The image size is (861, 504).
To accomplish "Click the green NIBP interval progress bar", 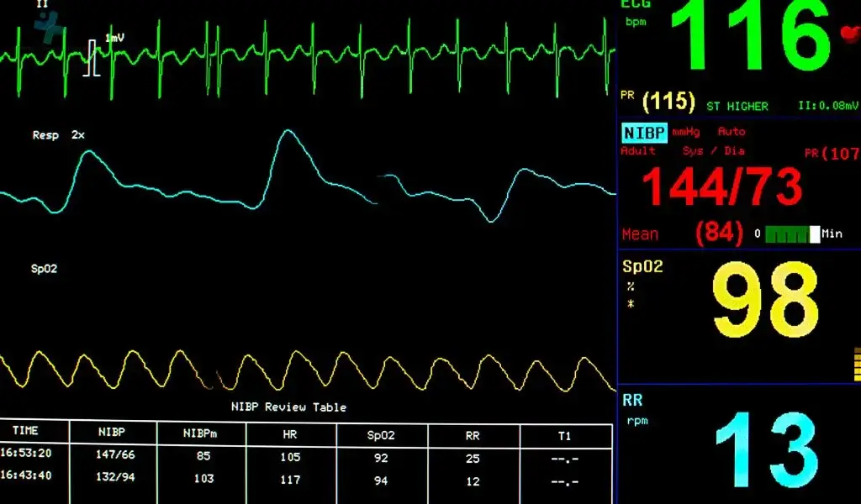I will click(785, 234).
